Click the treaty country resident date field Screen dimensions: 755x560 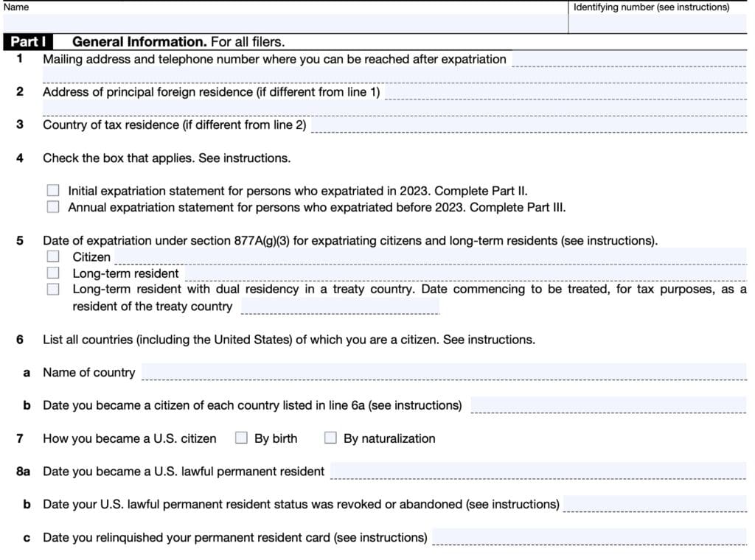[339, 308]
